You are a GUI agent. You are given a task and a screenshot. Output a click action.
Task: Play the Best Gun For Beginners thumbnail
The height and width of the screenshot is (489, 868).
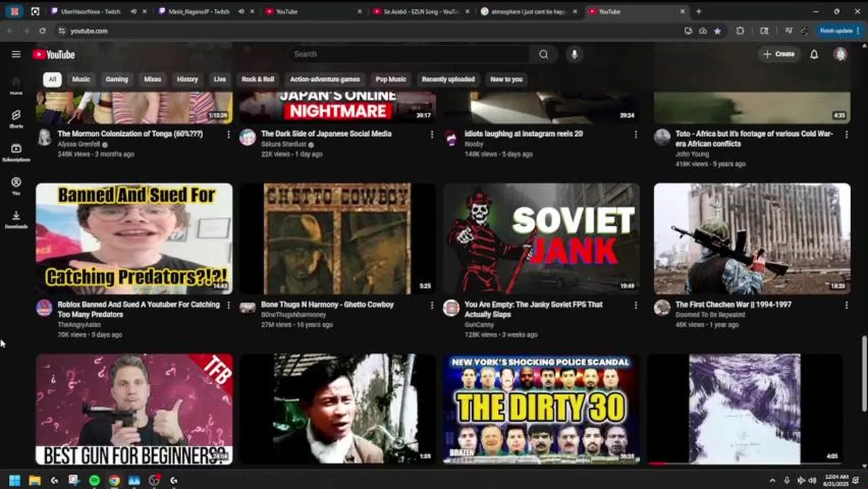pyautogui.click(x=134, y=409)
